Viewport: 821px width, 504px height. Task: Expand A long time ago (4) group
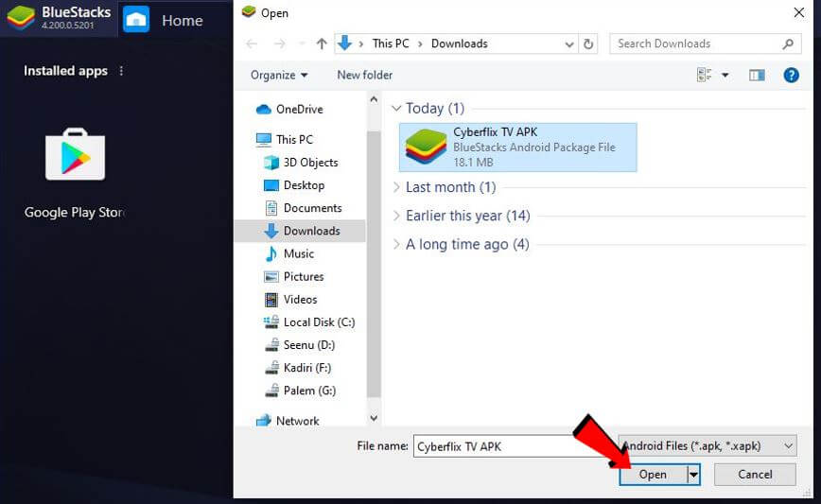[x=396, y=244]
